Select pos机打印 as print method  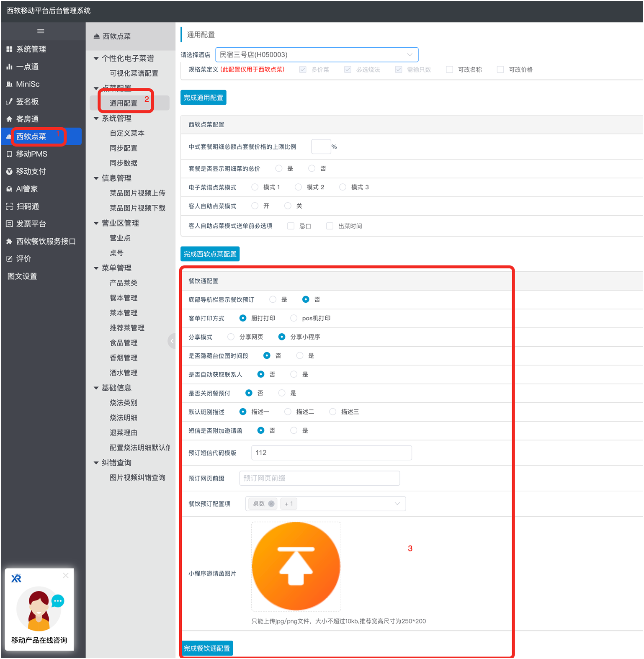(x=294, y=318)
